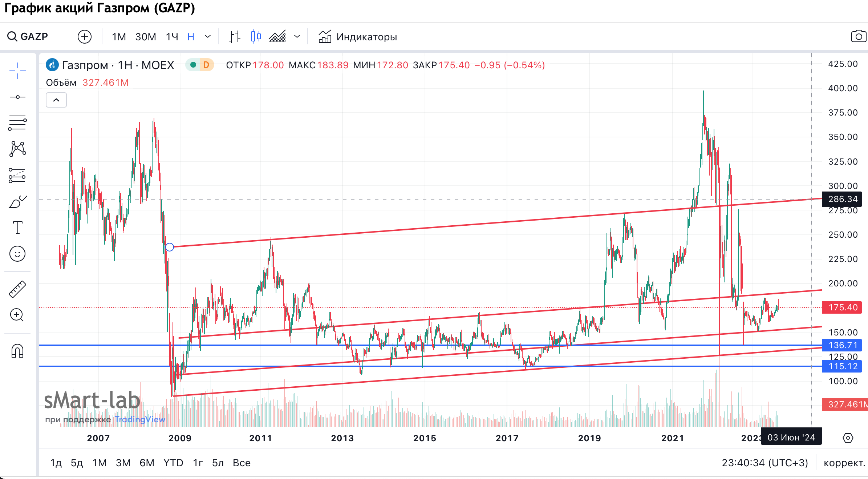Click the blue 136.71 level label
Screen dimensions: 868x479
coord(843,345)
